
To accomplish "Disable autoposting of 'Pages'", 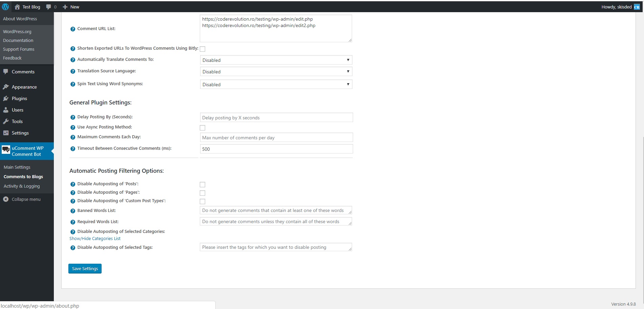I will coord(202,193).
